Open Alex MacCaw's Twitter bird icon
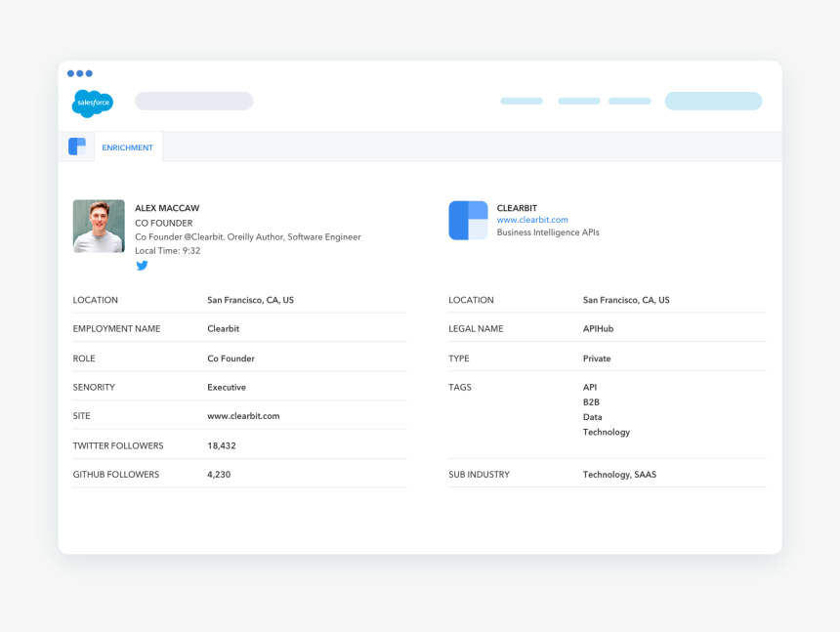Screen dimensions: 840x632 [142, 266]
